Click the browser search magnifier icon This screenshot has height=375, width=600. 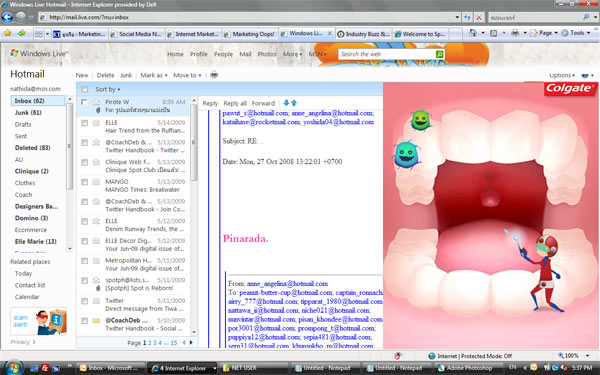pos(586,17)
